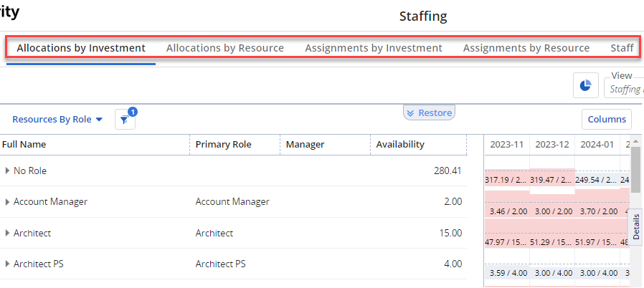Switch to Allocations by Investment tab
The width and height of the screenshot is (644, 288).
coord(81,48)
